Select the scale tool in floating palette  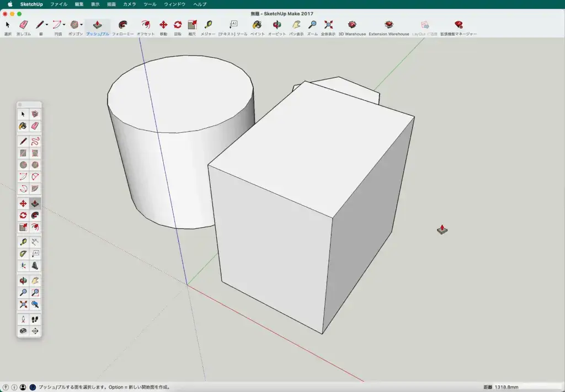tap(23, 227)
